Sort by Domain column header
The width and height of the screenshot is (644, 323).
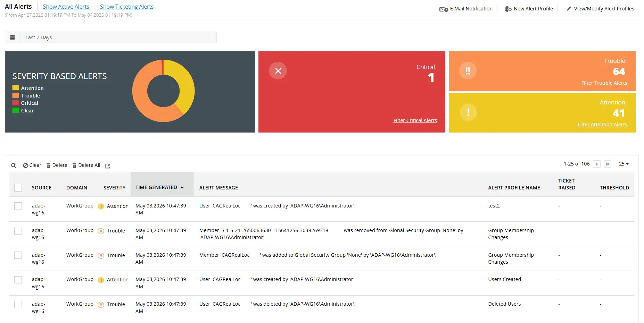pyautogui.click(x=77, y=188)
